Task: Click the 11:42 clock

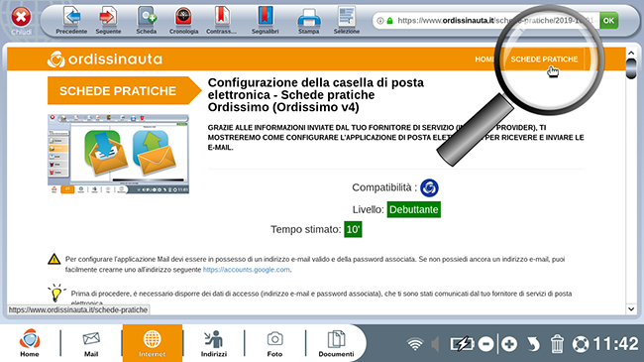Action: pyautogui.click(x=615, y=343)
